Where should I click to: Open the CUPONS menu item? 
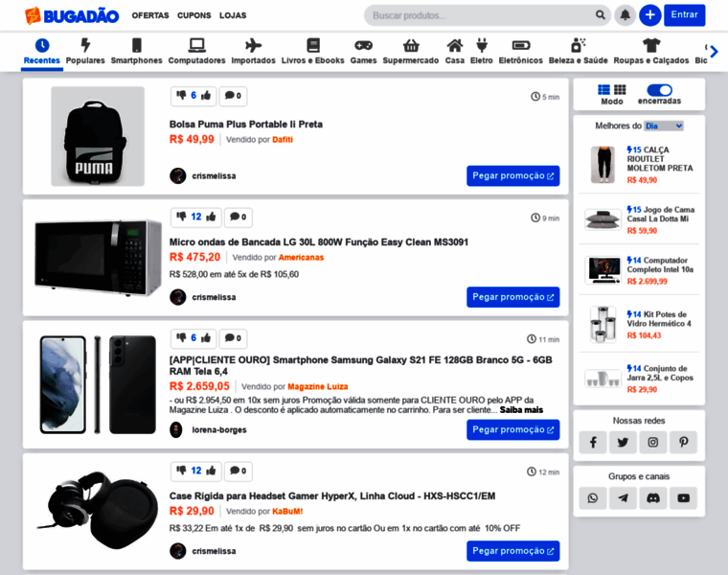(x=194, y=15)
